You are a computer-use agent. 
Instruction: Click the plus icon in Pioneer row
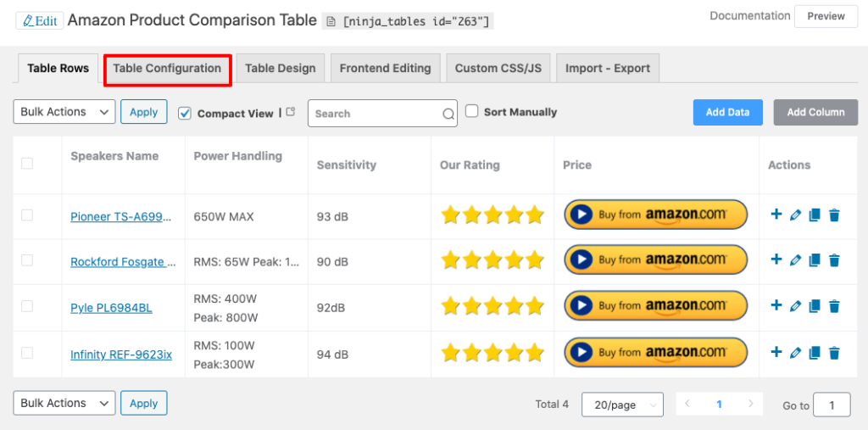776,215
